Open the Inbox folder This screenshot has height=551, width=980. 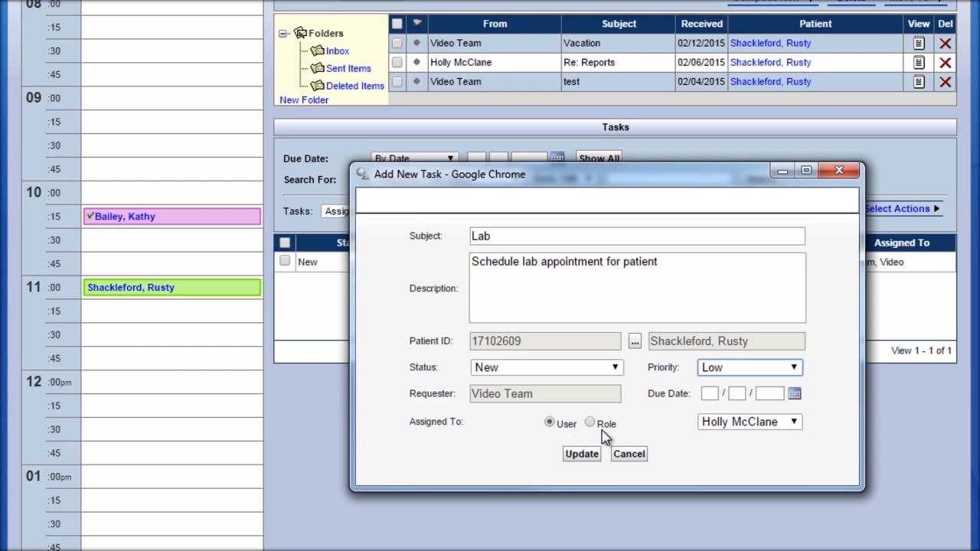tap(338, 51)
